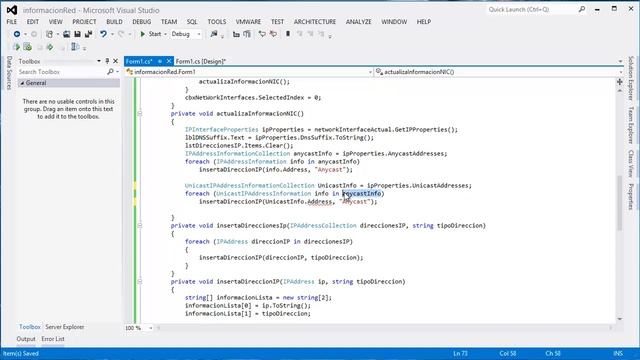Image resolution: width=640 pixels, height=360 pixels.
Task: Open Toolbox window position dropdown arrow
Action: pos(99,61)
